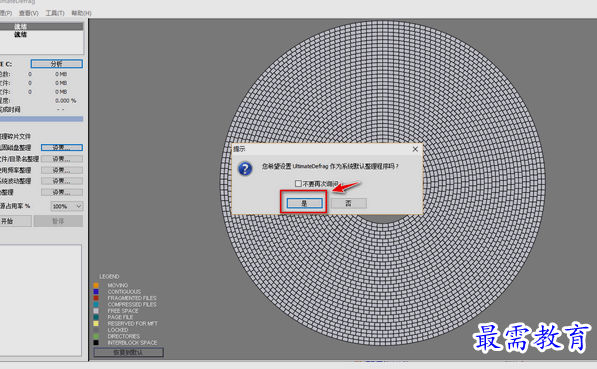The image size is (597, 369).
Task: Pick the red FRAGMENTED FILES swatch
Action: (x=96, y=298)
